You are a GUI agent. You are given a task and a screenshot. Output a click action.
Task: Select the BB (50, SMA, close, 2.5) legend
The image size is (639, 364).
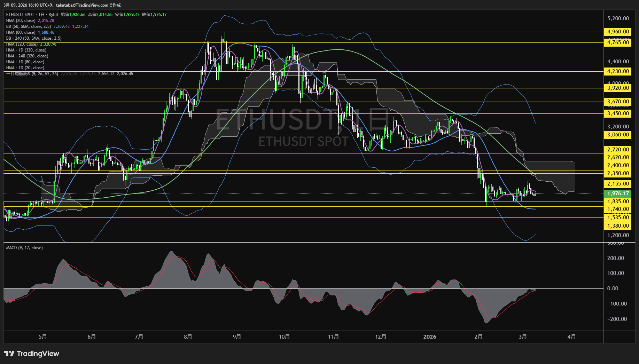point(29,26)
